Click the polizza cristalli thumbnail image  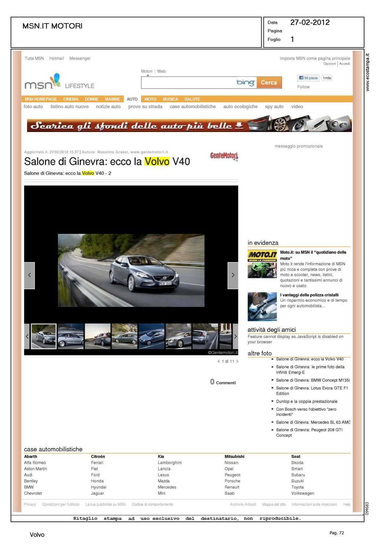(x=262, y=307)
